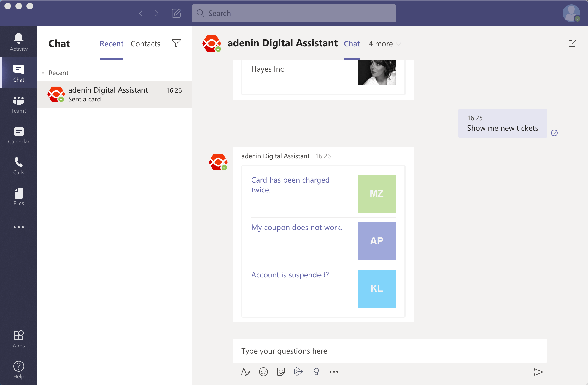Open chat filter options
The height and width of the screenshot is (385, 588).
coord(177,43)
